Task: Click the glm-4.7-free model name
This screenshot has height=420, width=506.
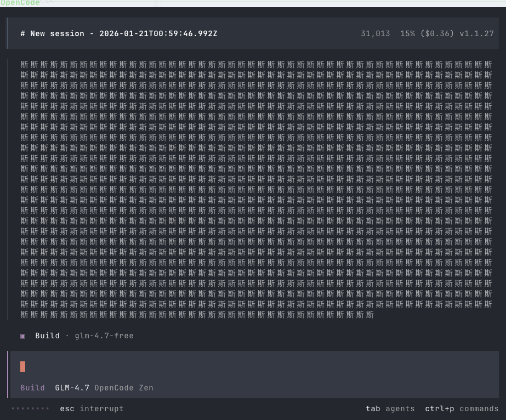Action: coord(104,336)
